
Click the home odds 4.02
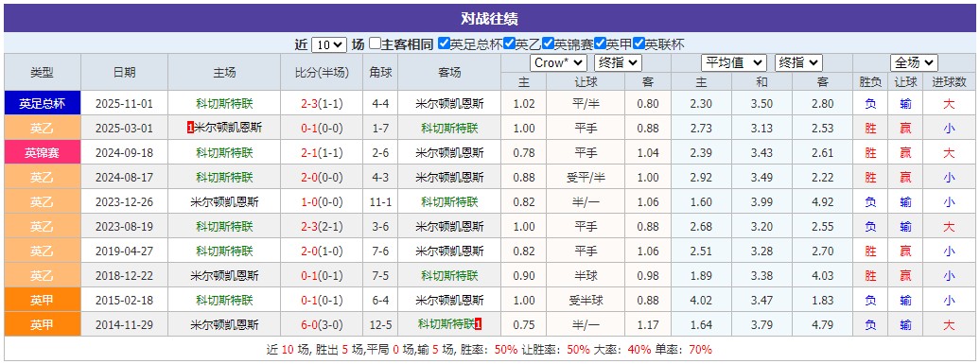click(x=701, y=301)
